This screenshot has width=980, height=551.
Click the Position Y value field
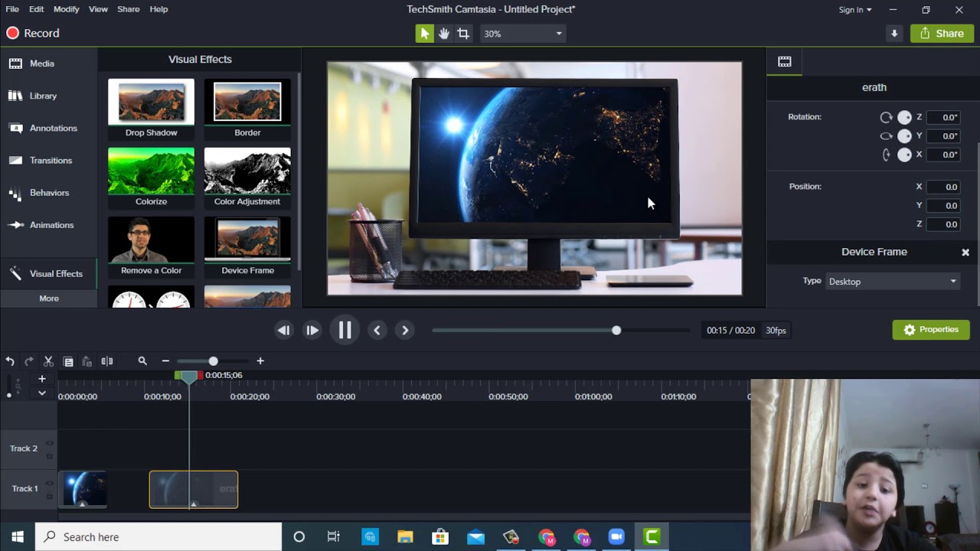point(943,205)
